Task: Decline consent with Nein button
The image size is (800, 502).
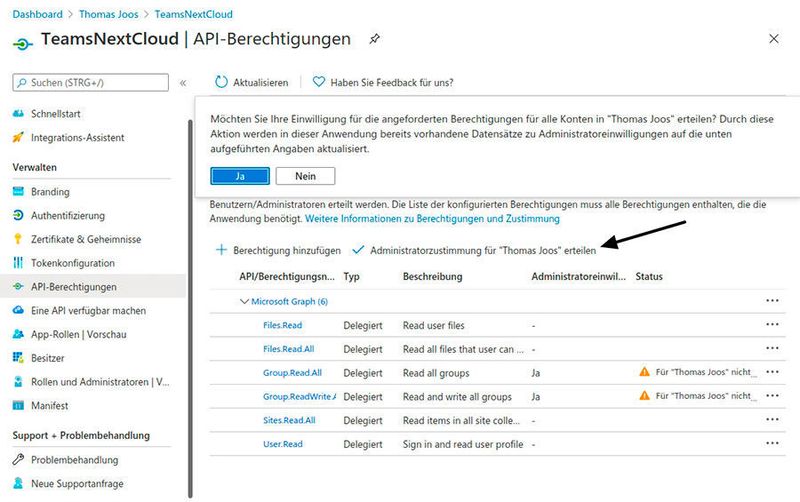Action: [305, 176]
